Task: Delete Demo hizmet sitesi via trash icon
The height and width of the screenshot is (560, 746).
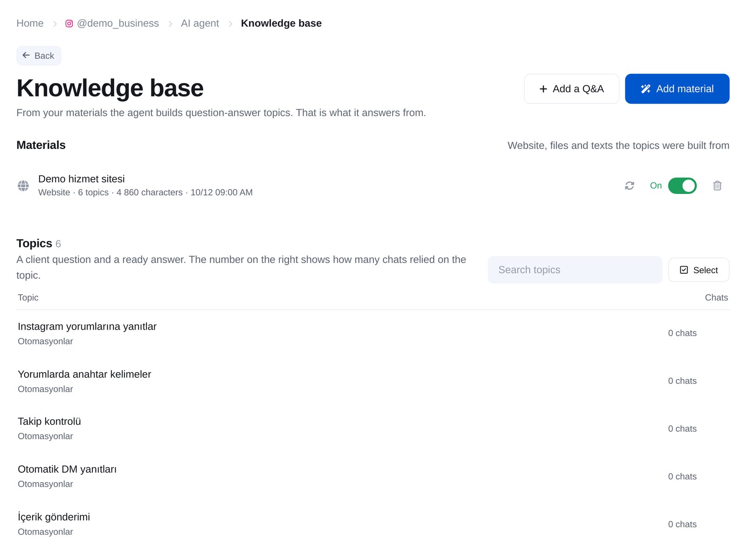Action: tap(717, 186)
